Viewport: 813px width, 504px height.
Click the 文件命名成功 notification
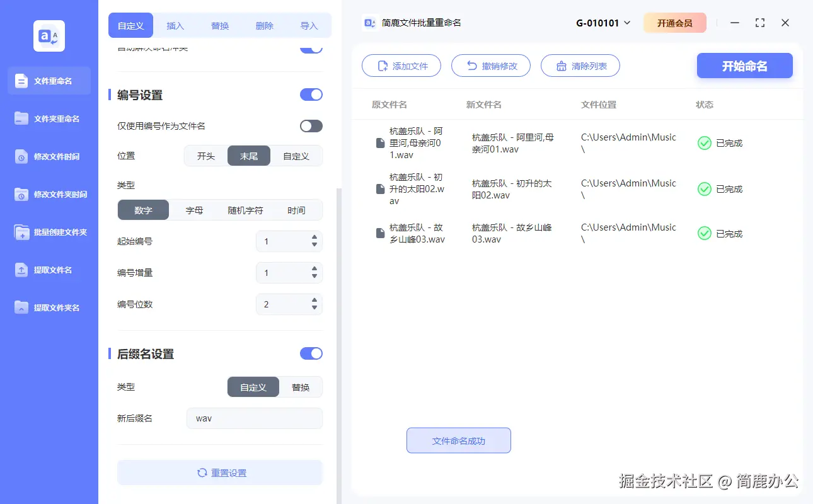(459, 440)
